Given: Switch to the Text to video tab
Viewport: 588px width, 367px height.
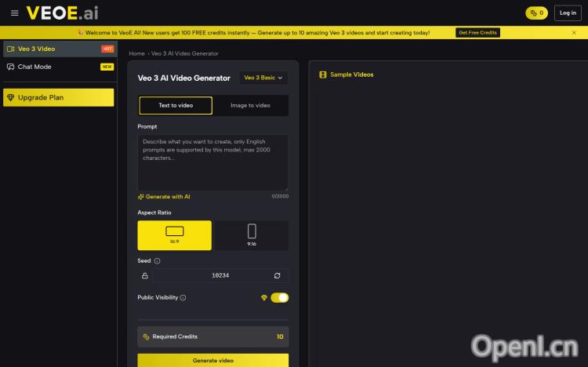Looking at the screenshot, I should [x=176, y=105].
